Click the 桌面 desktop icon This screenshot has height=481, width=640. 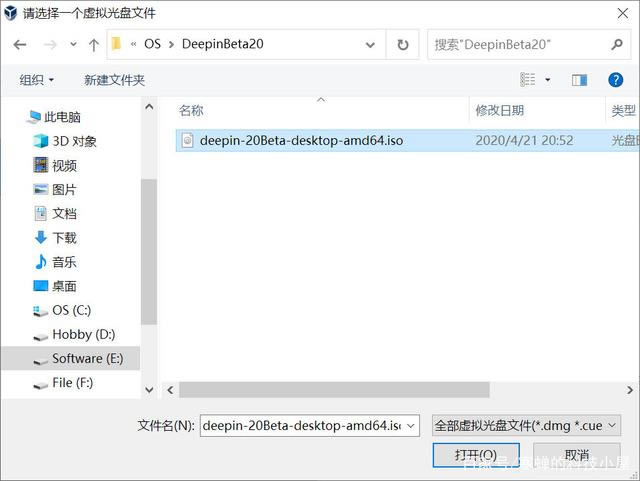pos(41,286)
